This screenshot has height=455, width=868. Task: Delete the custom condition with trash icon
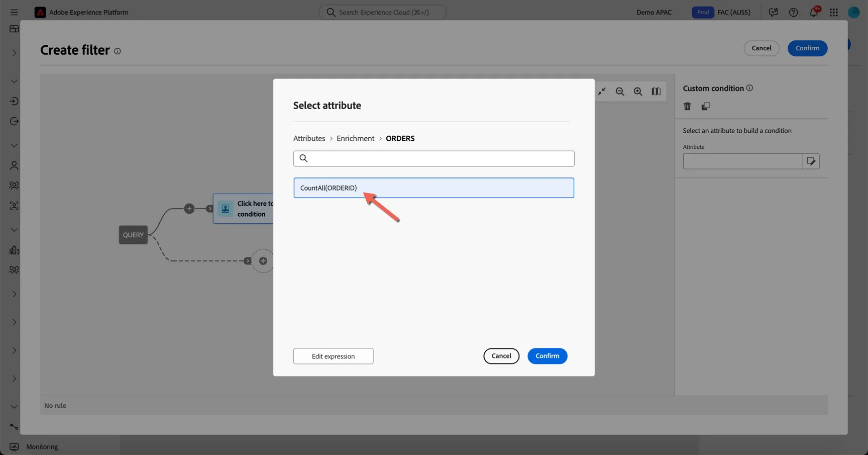[x=687, y=106]
